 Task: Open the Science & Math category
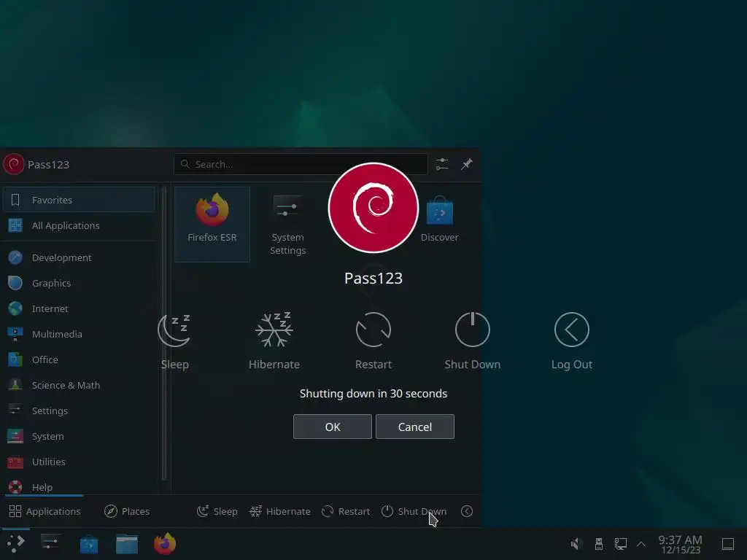79,385
